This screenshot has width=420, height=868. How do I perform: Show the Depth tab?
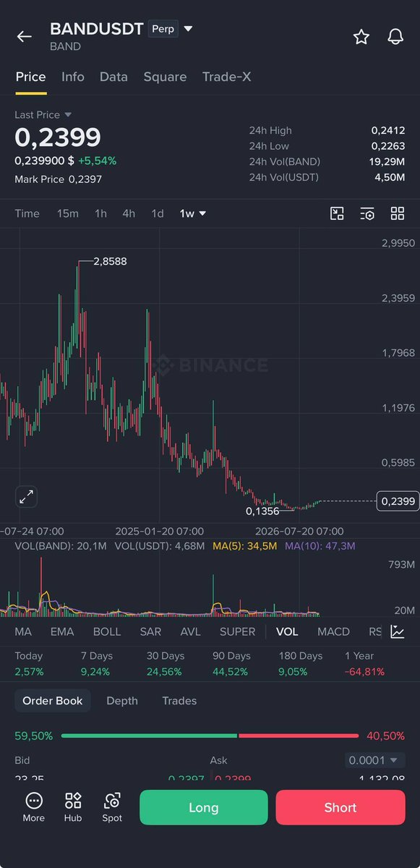coord(122,701)
